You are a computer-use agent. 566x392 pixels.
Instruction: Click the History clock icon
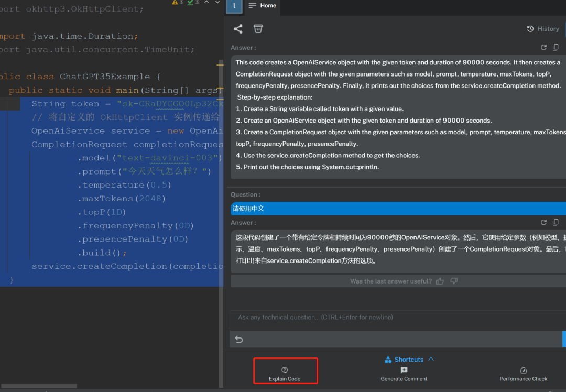[530, 29]
